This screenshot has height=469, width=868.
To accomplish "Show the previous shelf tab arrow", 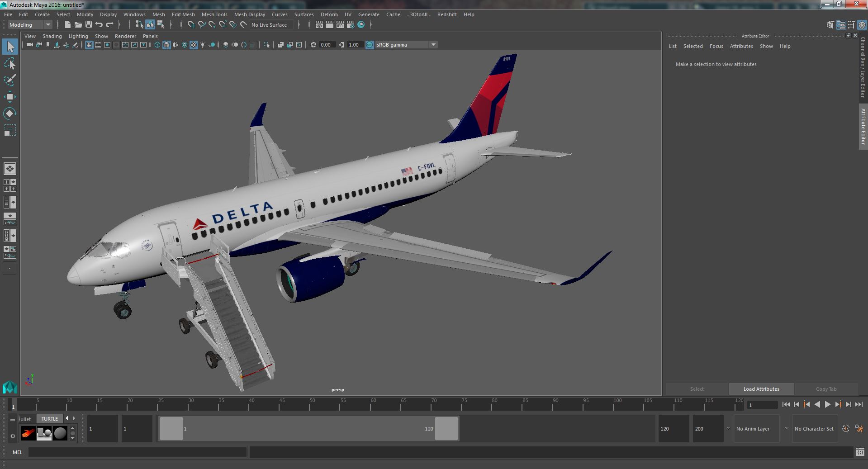I will [67, 418].
